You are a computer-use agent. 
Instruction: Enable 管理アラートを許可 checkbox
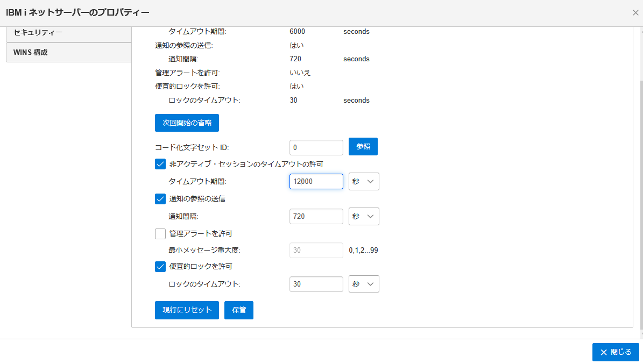tap(160, 234)
